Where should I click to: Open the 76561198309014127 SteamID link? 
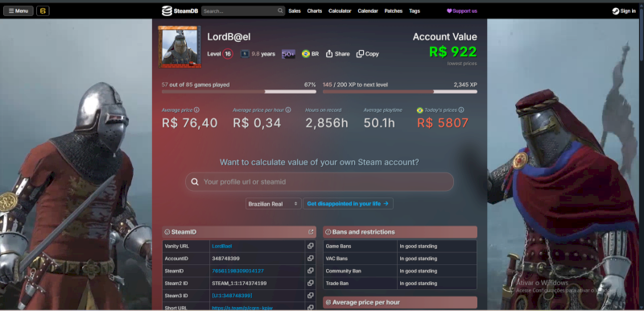237,271
